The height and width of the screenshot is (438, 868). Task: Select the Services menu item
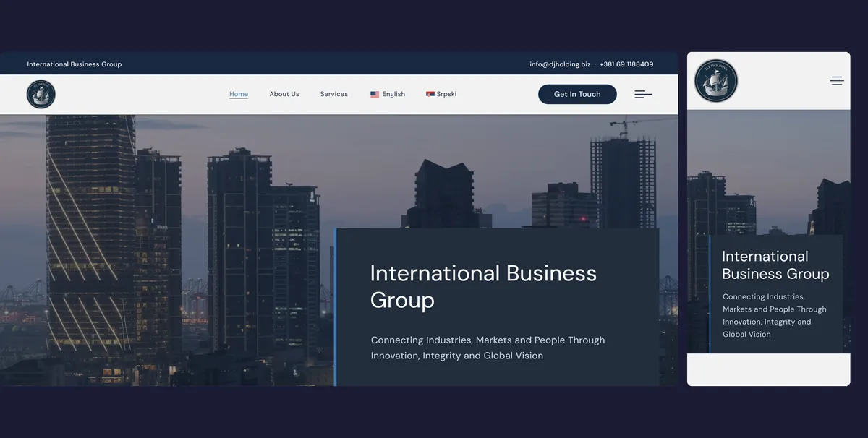tap(334, 94)
